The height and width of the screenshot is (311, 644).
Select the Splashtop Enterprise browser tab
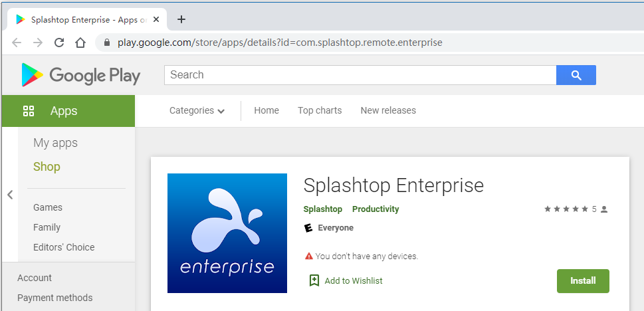[87, 19]
